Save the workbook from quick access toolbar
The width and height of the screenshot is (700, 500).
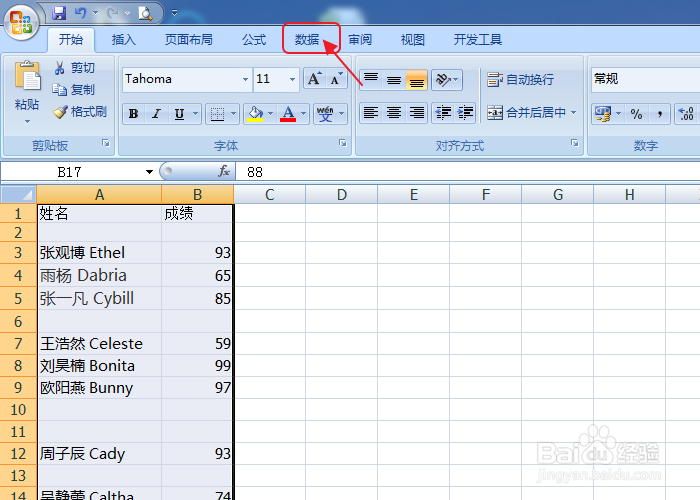pyautogui.click(x=59, y=13)
